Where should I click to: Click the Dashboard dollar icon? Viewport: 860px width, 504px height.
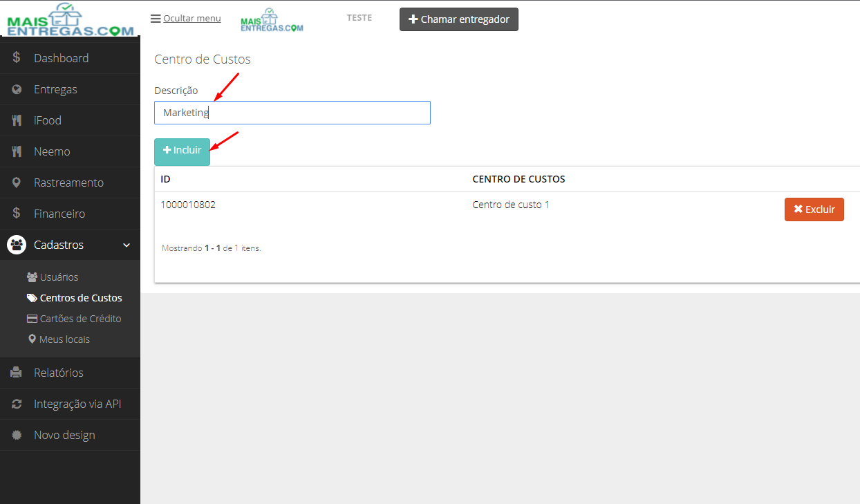(17, 58)
